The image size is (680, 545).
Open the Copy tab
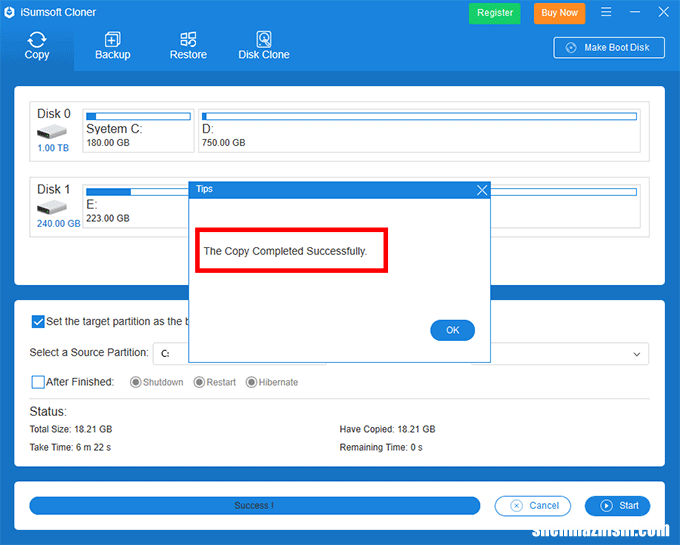click(37, 46)
